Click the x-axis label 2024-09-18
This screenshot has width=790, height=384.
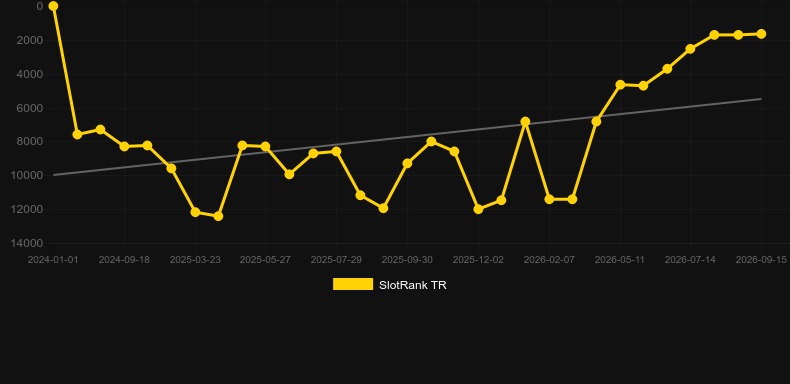pyautogui.click(x=124, y=260)
